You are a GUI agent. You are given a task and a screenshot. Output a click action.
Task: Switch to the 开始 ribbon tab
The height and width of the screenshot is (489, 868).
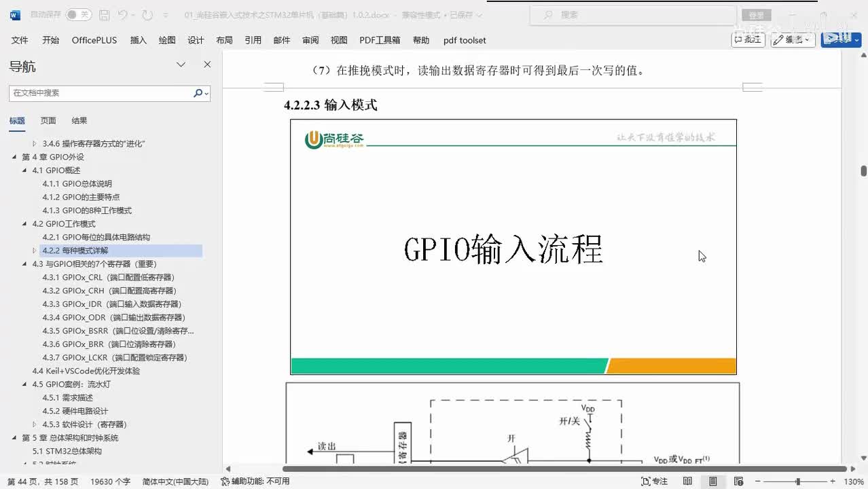(x=51, y=40)
